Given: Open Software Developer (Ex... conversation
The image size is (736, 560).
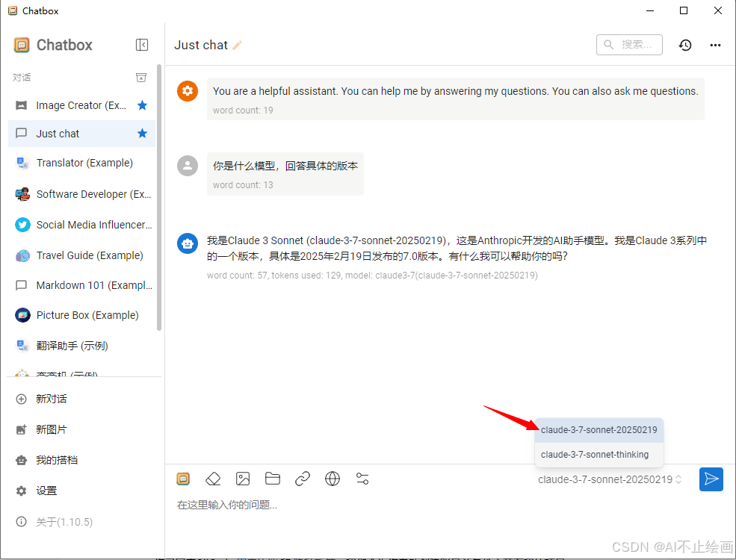Looking at the screenshot, I should pos(81,193).
